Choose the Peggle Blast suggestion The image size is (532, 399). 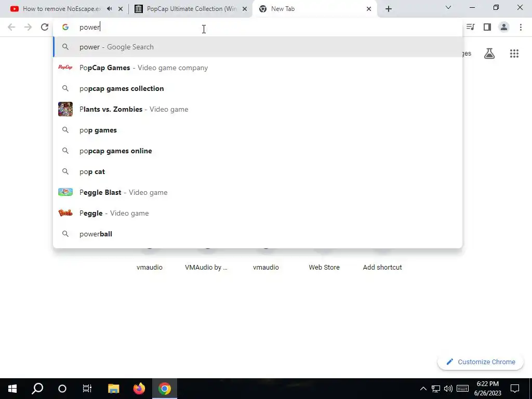(258, 192)
